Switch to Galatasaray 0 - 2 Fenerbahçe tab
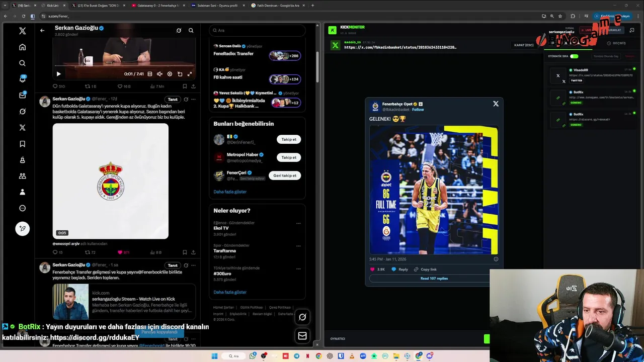This screenshot has height=362, width=644. click(x=157, y=6)
